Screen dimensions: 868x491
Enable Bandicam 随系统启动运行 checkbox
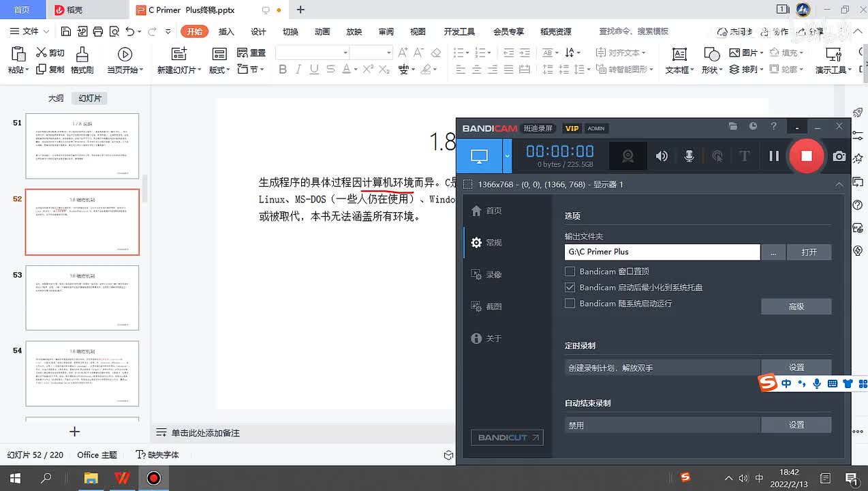point(570,303)
